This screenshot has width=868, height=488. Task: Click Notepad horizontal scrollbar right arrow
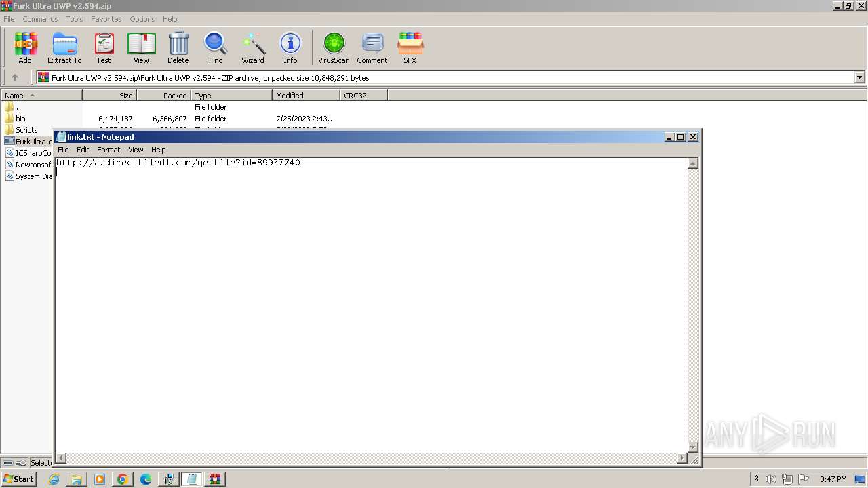pos(682,459)
